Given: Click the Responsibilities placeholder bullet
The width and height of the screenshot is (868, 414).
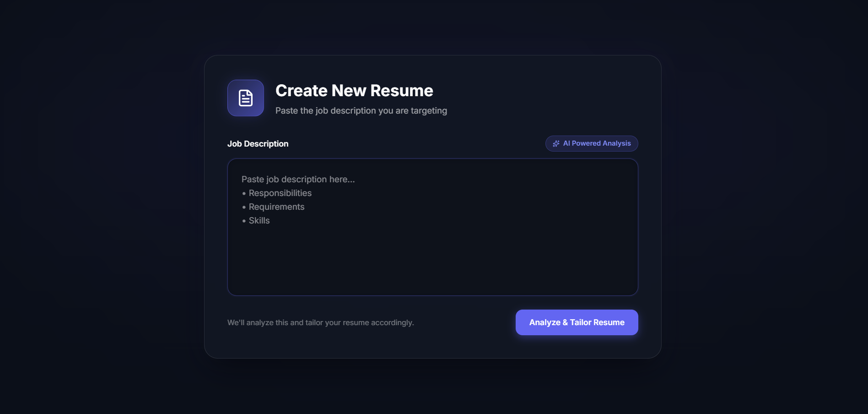Looking at the screenshot, I should 280,193.
